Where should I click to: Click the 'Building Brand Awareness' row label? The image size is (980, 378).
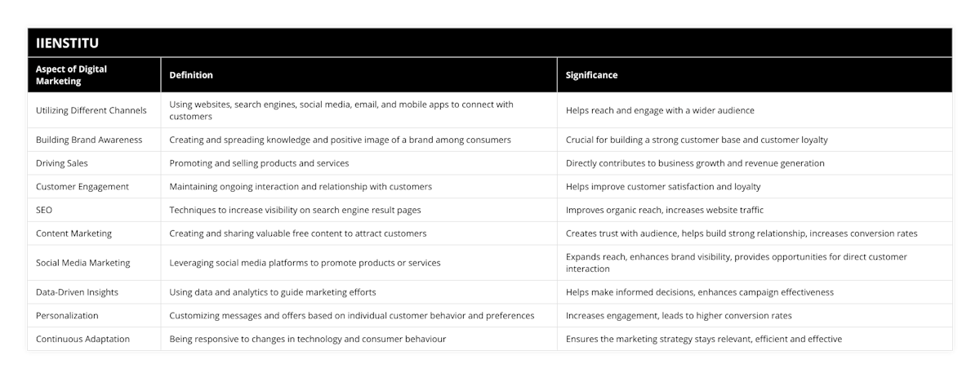tap(89, 140)
